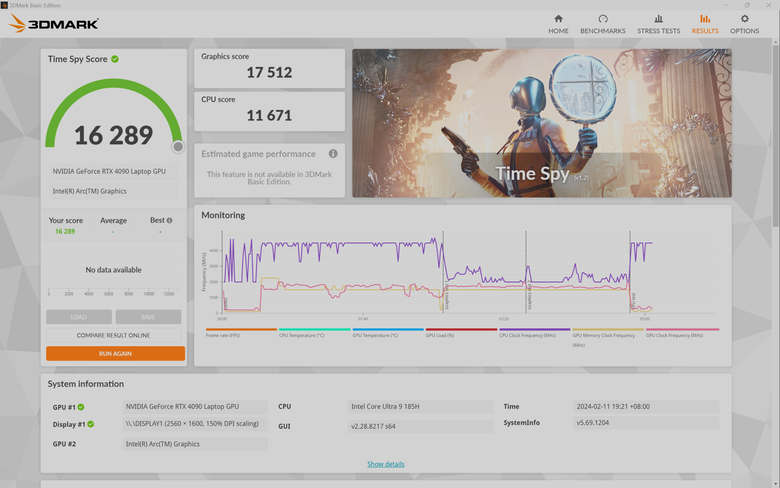The height and width of the screenshot is (488, 780).
Task: Click the Intel Core Ultra 9 185H field
Action: click(x=420, y=406)
